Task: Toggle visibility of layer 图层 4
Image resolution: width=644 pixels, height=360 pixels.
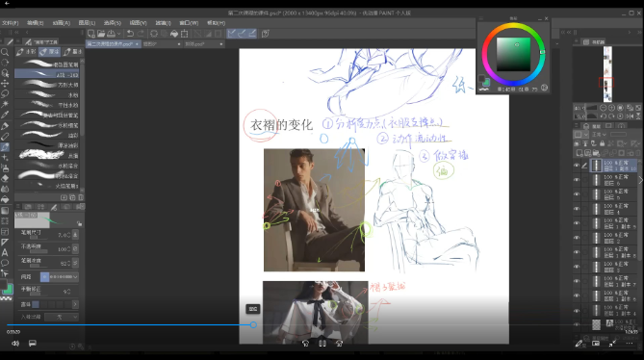Action: click(x=577, y=209)
